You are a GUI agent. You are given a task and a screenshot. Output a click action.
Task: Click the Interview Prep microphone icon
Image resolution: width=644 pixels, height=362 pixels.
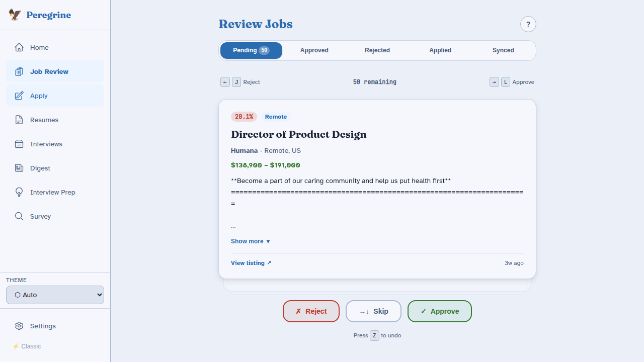pos(19,192)
